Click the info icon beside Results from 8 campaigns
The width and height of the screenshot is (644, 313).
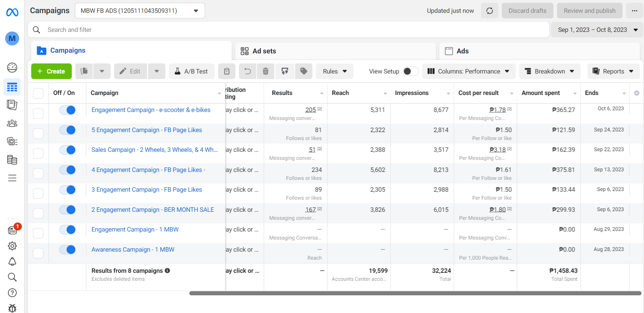(x=168, y=271)
